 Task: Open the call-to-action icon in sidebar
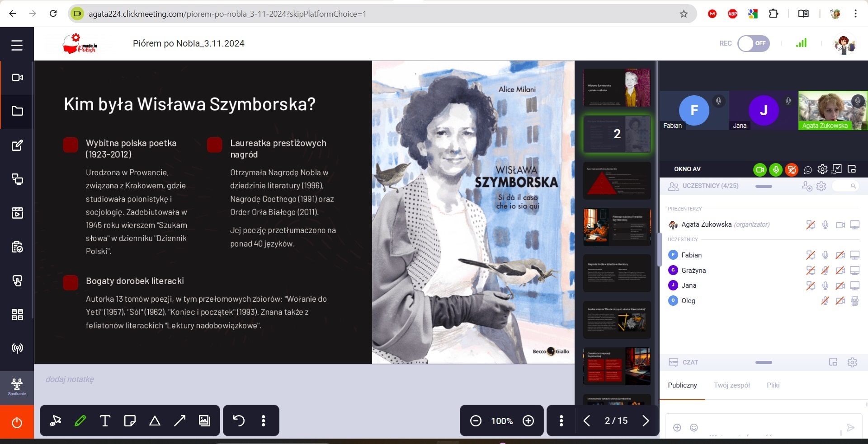(x=17, y=281)
